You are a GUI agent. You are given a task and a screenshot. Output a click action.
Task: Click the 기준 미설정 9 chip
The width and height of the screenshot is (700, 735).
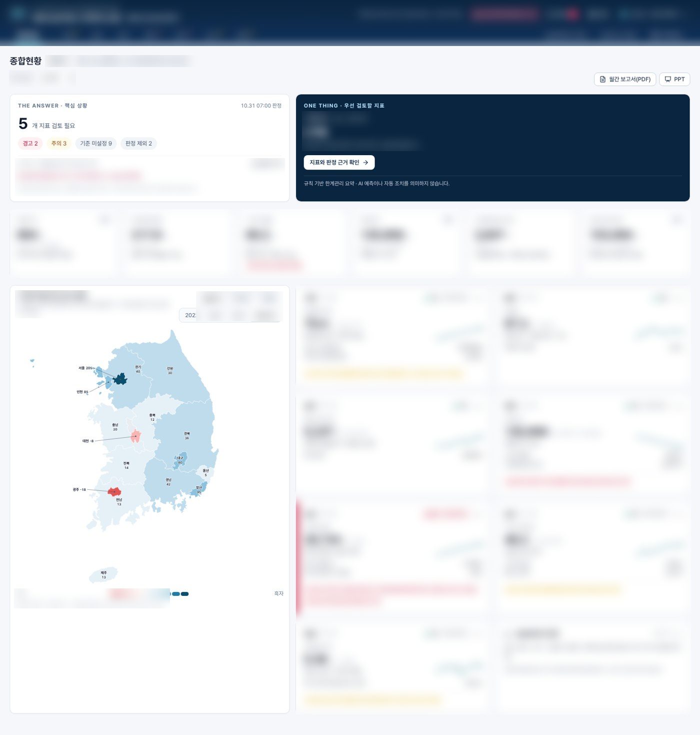(x=96, y=144)
